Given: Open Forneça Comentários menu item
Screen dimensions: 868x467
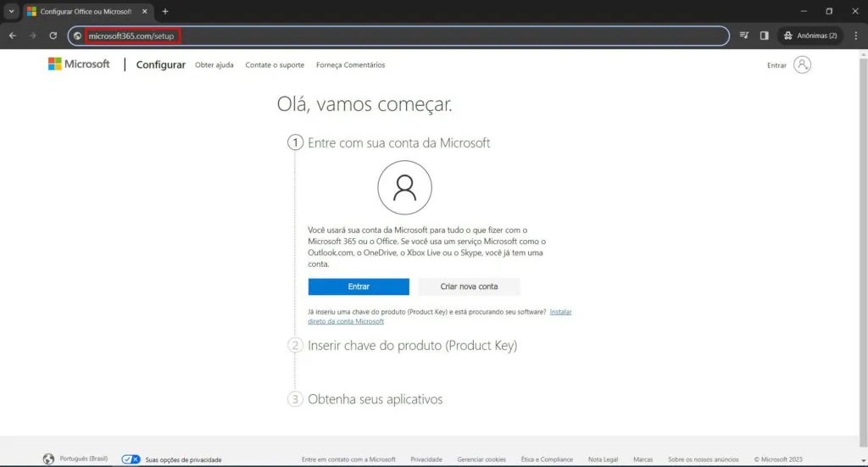Looking at the screenshot, I should coord(350,64).
